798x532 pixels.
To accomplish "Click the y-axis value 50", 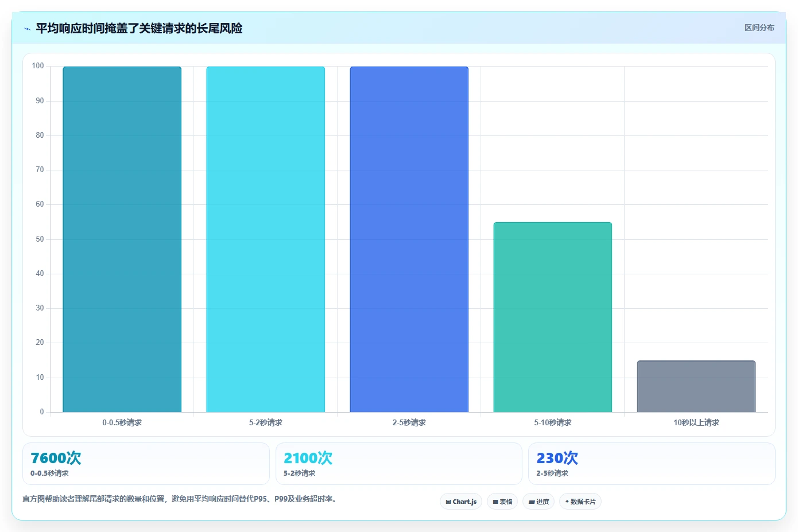I will [40, 239].
